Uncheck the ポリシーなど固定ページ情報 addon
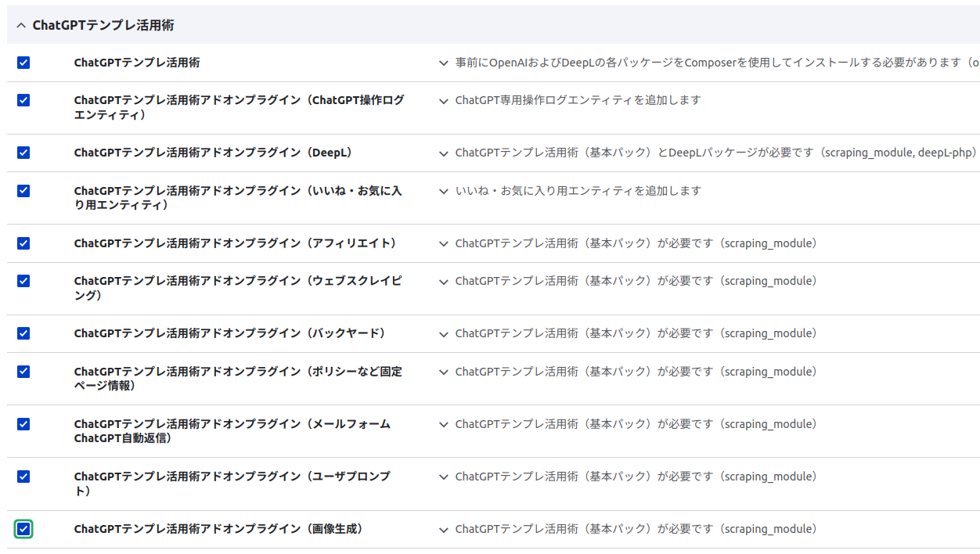Image resolution: width=980 pixels, height=554 pixels. click(x=23, y=370)
